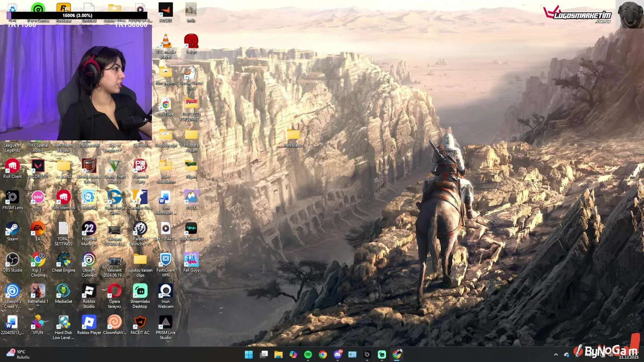Open the Riot Client desktop icon
Image resolution: width=644 pixels, height=362 pixels.
pos(12,169)
